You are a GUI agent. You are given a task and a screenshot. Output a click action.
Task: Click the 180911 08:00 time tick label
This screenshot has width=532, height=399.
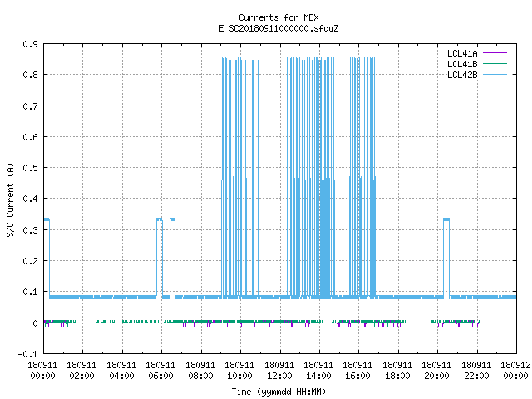(200, 371)
